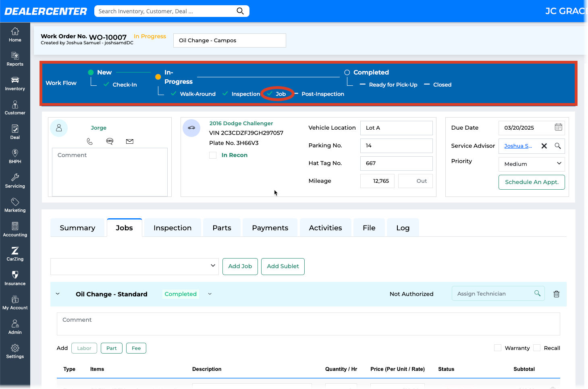
Task: Click the Ready for Pick-Up workflow step
Action: tap(393, 85)
